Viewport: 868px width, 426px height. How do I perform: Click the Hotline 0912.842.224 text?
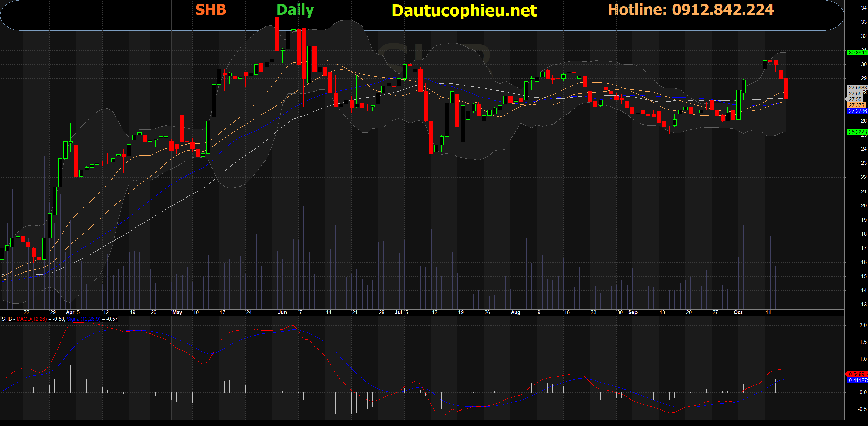pos(691,10)
